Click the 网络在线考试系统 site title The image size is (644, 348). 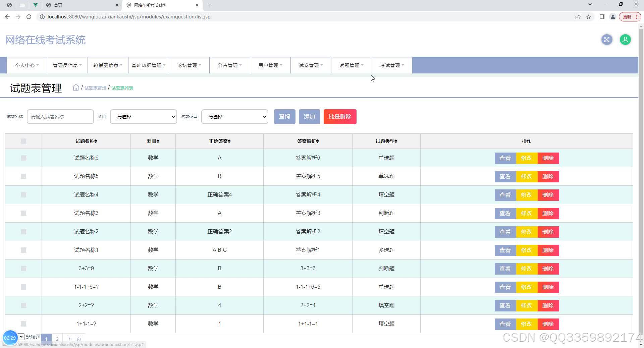pyautogui.click(x=45, y=40)
